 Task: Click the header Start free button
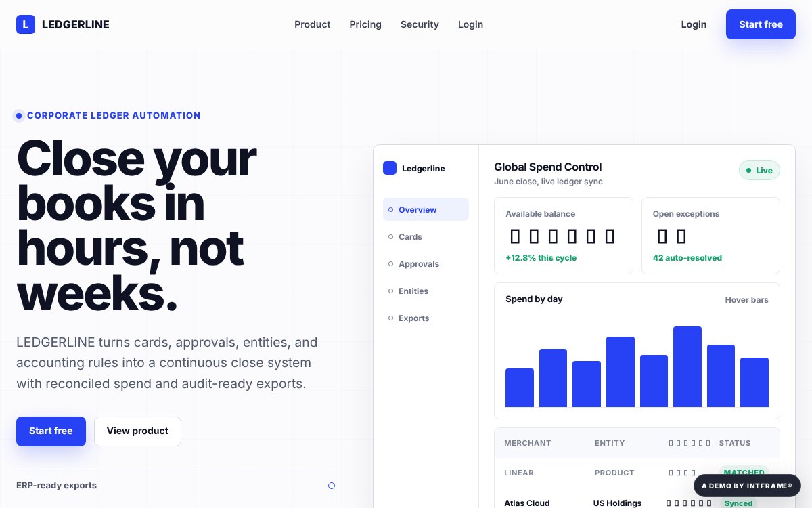[761, 24]
